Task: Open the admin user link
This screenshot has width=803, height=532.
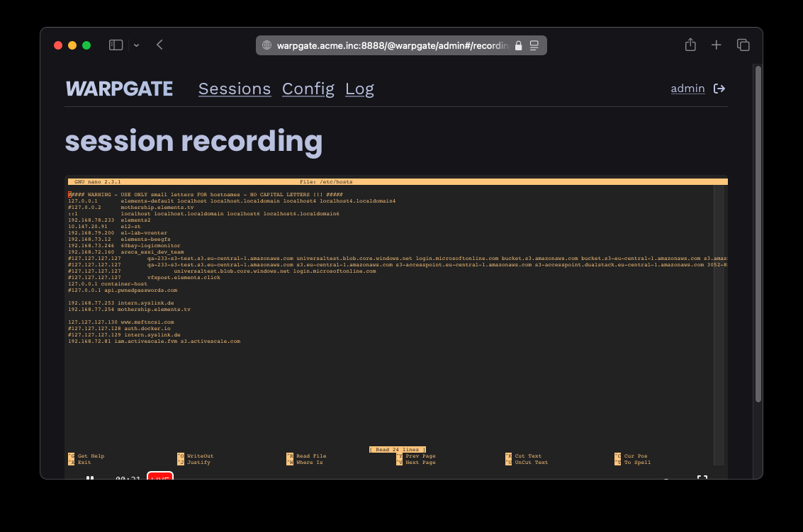Action: pyautogui.click(x=687, y=89)
